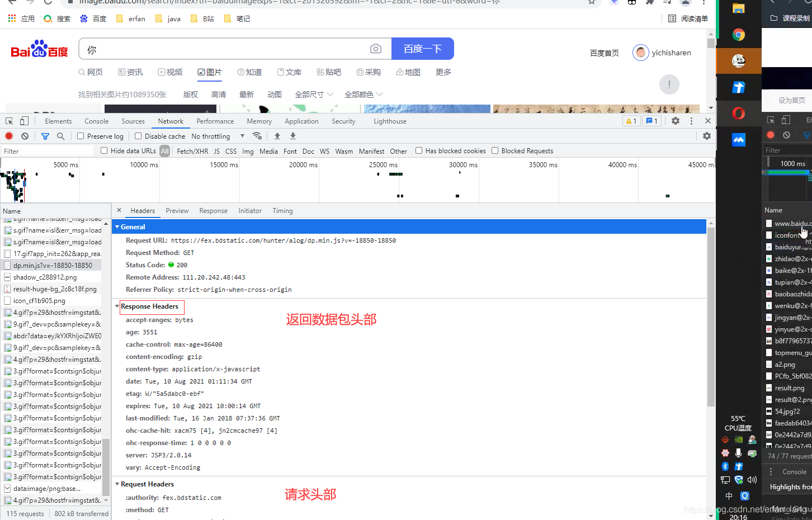Click yichisharen user avatar
Screen dimensions: 812x520
(x=641, y=53)
